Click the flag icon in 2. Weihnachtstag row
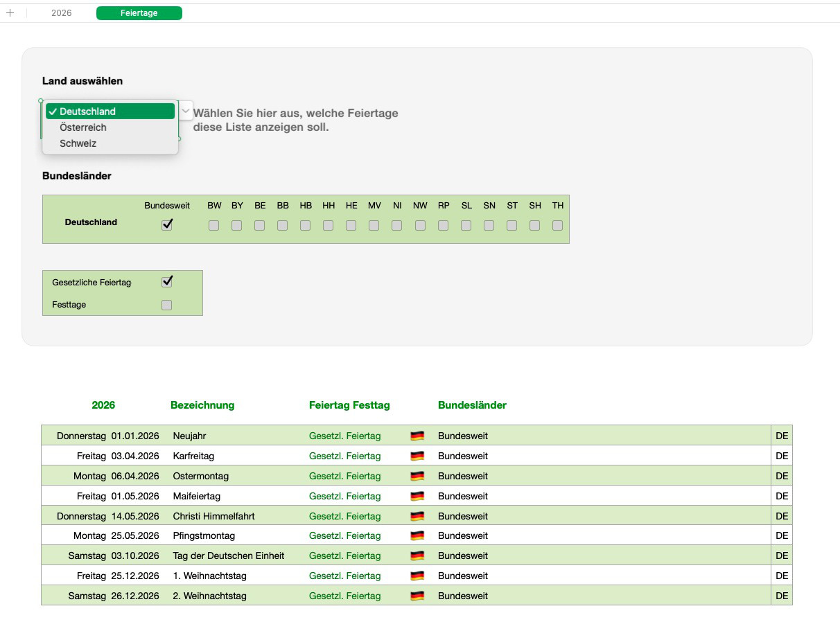Viewport: 840px width, 640px height. click(417, 596)
